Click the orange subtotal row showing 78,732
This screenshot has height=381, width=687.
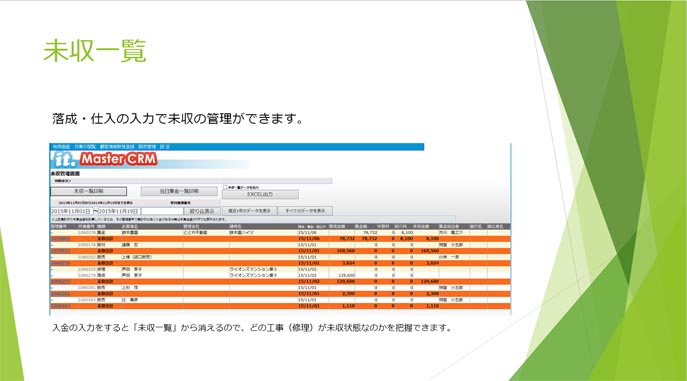(280, 239)
